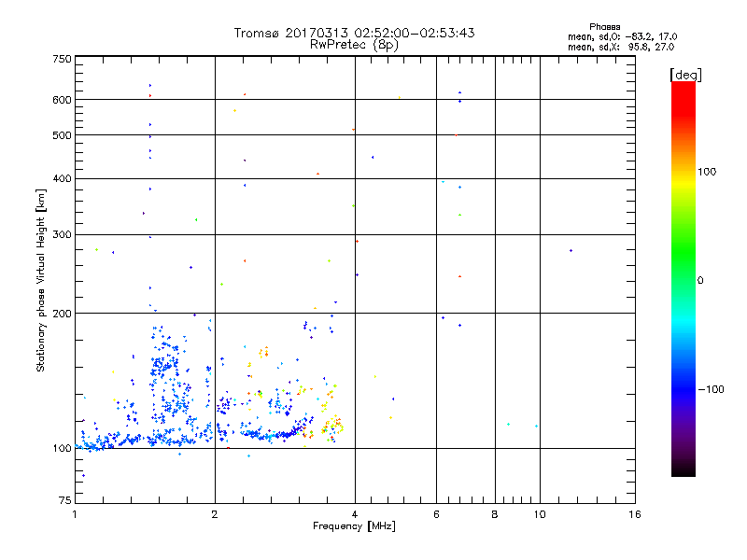Click the '75' y-axis tick label
747x560 pixels.
click(65, 500)
